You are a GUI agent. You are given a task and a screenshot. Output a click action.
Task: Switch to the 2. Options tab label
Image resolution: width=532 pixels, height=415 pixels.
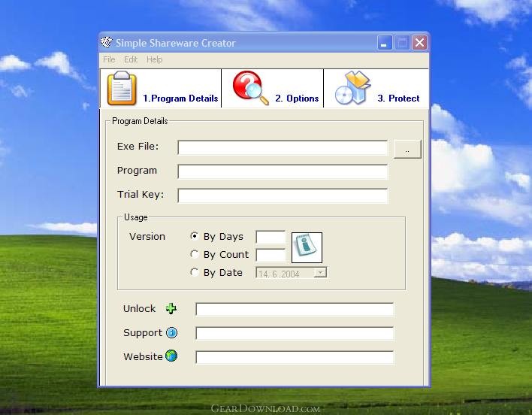click(297, 98)
